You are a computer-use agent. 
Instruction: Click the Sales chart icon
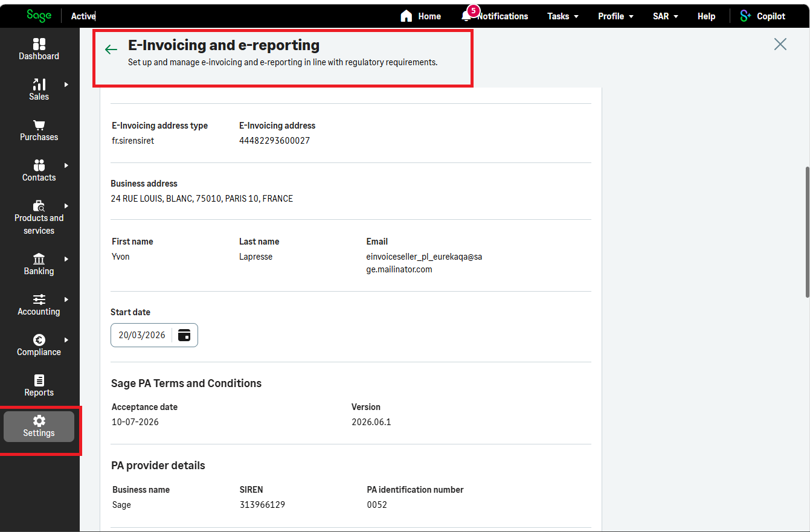point(39,85)
